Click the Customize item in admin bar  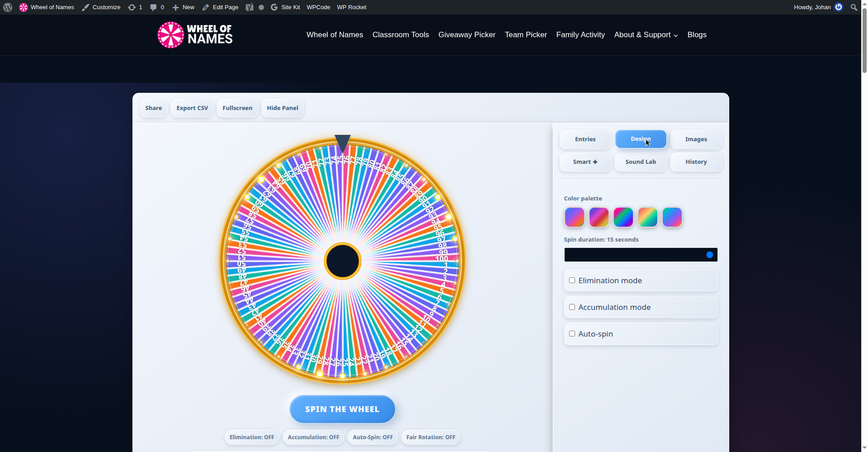101,7
